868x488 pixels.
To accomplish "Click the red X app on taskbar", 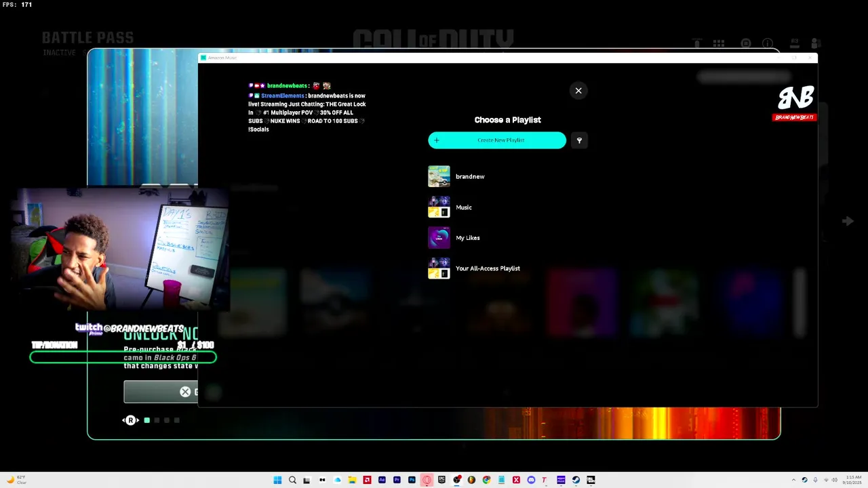I will coord(516,480).
